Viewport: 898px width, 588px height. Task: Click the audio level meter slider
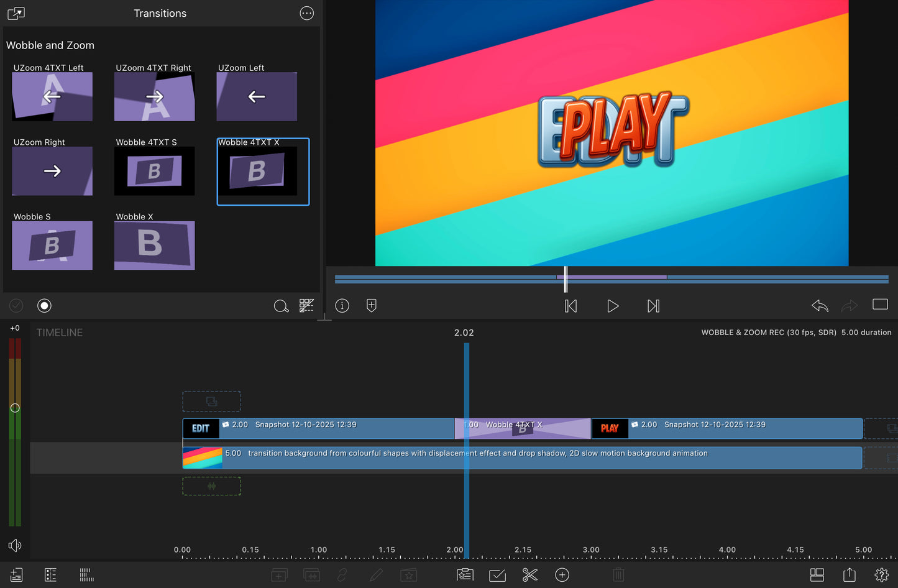pos(15,408)
